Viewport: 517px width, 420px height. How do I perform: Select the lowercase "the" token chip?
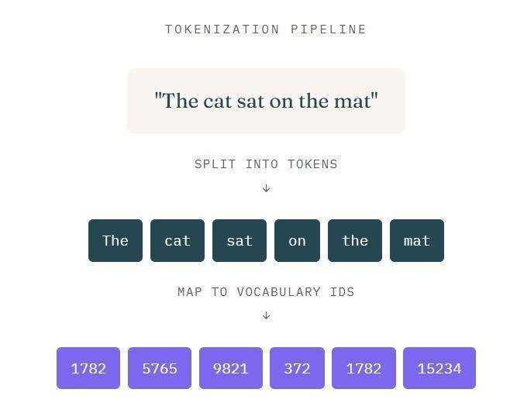click(355, 241)
